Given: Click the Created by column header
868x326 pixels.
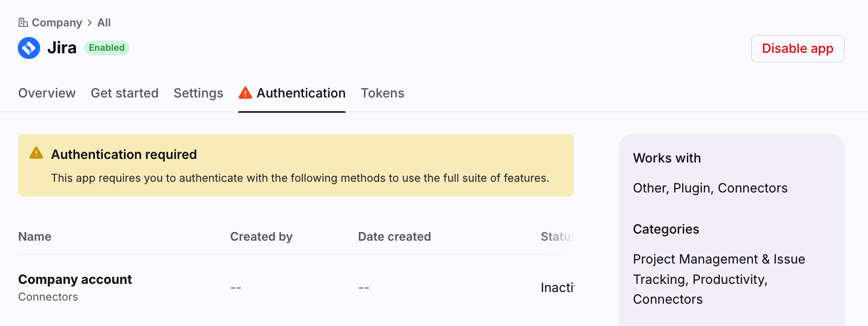Looking at the screenshot, I should 261,237.
